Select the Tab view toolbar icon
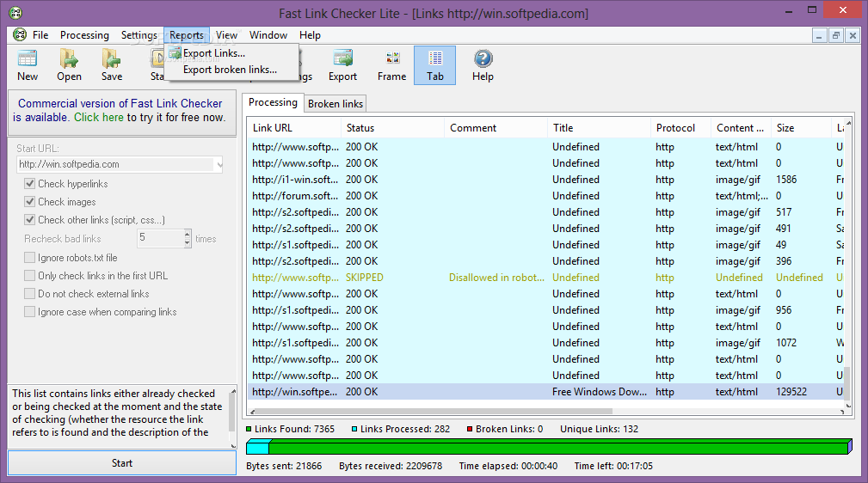The height and width of the screenshot is (483, 868). click(x=434, y=65)
